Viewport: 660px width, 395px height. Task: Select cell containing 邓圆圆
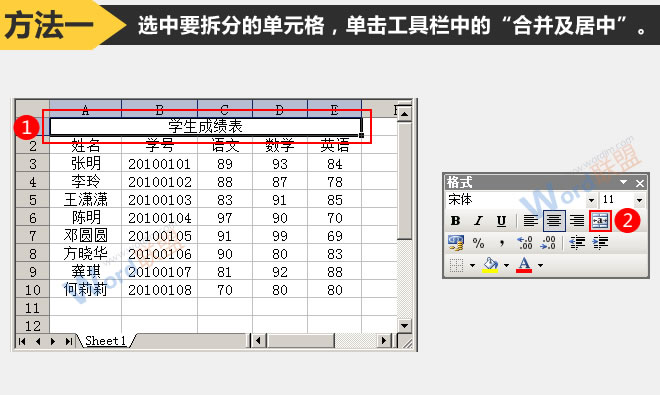(x=85, y=236)
